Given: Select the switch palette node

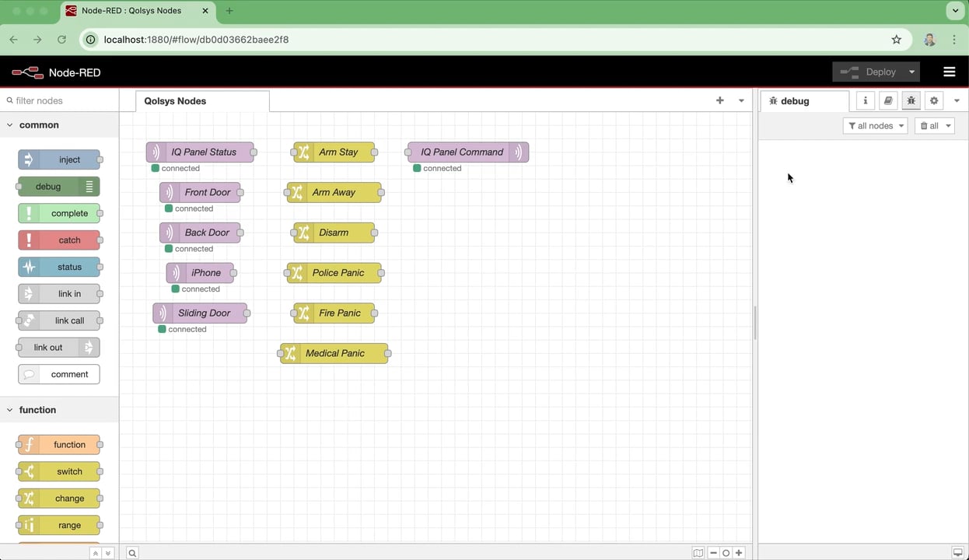Looking at the screenshot, I should [x=59, y=471].
